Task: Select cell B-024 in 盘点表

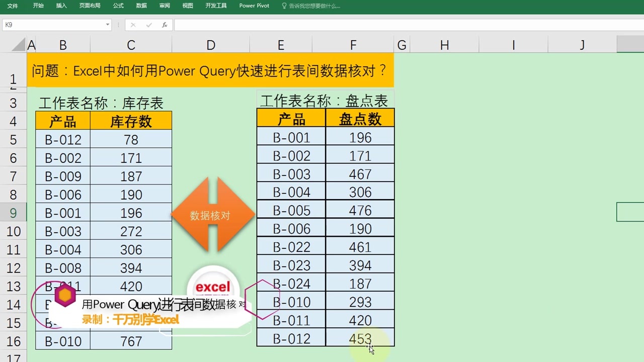Action: point(291,284)
